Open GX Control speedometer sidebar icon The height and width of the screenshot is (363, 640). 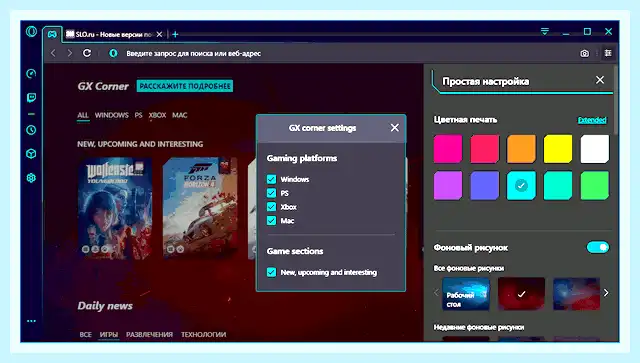pyautogui.click(x=31, y=73)
